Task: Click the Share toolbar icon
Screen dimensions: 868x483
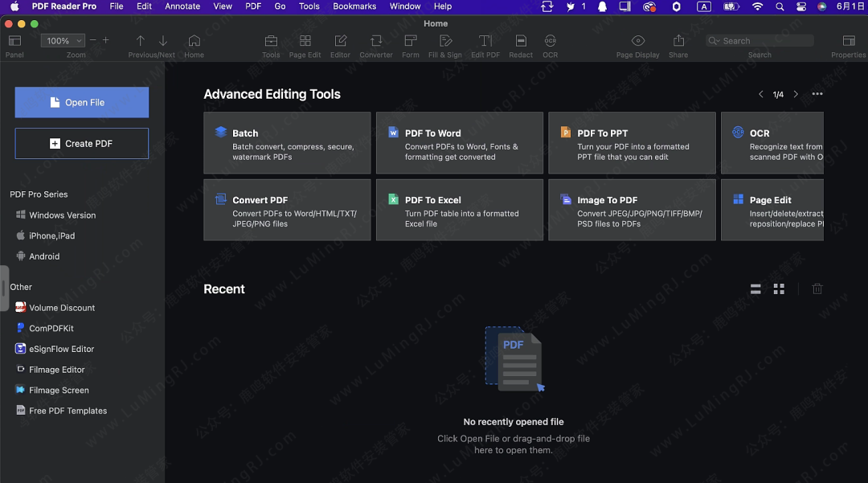Action: coord(678,41)
